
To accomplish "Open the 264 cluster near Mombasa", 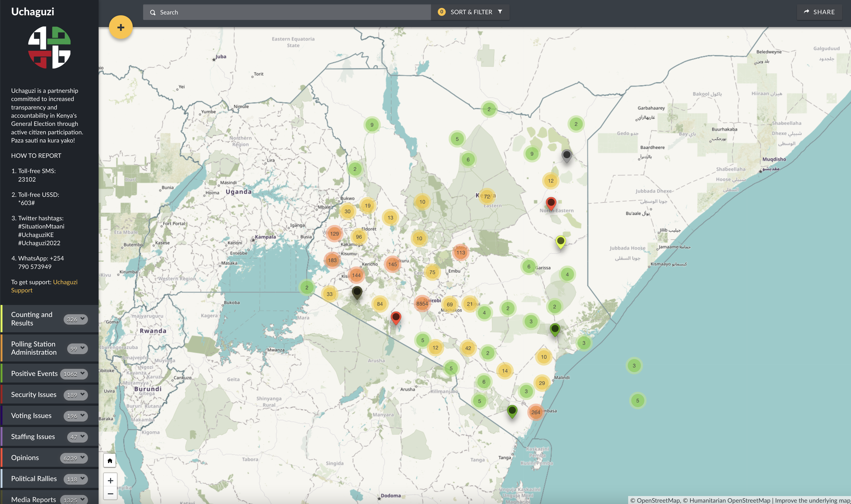I will pyautogui.click(x=535, y=412).
